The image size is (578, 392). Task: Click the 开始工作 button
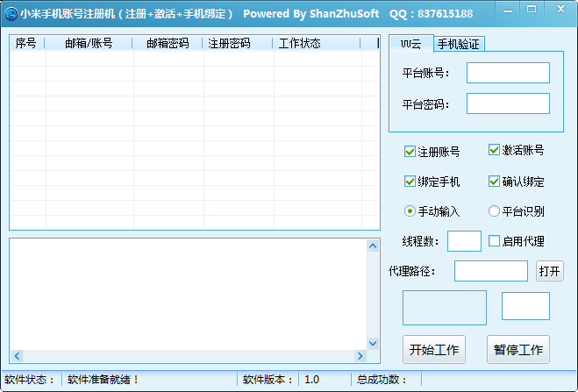434,349
